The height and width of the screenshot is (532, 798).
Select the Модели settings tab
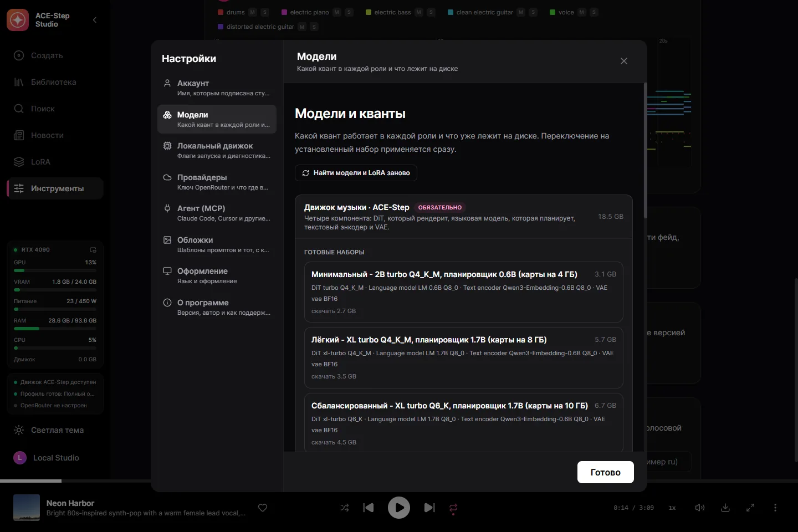coord(217,119)
